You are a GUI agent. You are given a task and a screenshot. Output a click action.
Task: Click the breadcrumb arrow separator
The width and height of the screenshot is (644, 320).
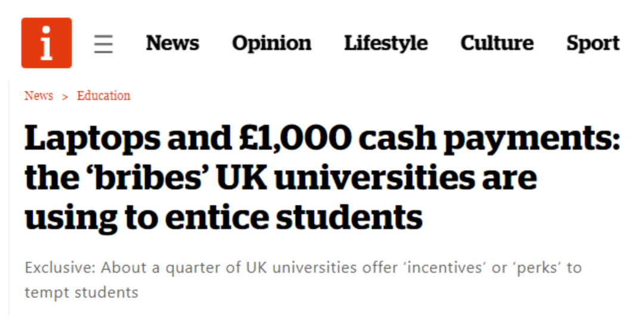[x=65, y=96]
